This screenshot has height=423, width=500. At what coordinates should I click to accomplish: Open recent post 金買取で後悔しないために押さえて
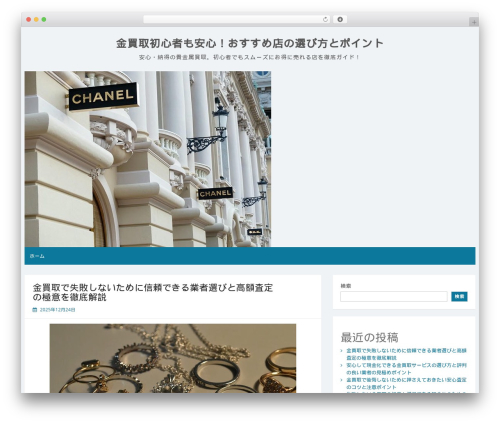[406, 383]
